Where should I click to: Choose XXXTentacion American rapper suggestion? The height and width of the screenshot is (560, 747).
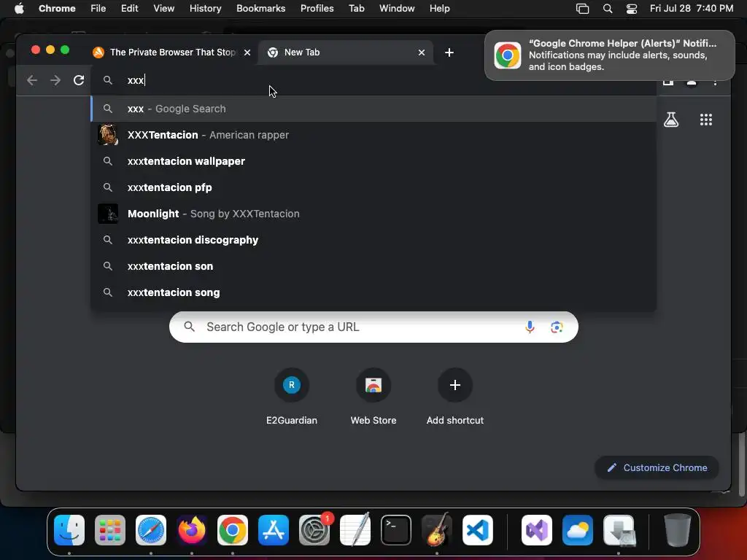373,135
